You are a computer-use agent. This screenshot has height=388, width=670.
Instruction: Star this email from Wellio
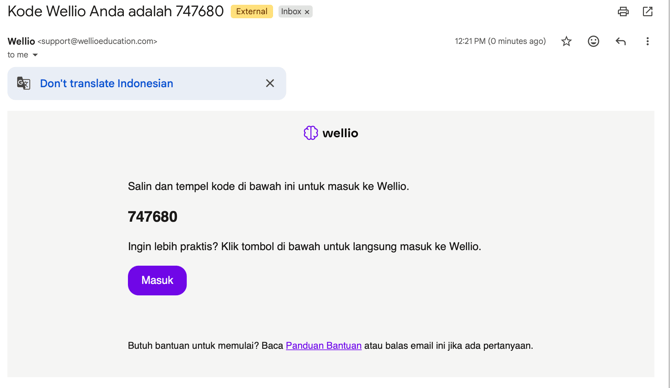click(x=566, y=41)
